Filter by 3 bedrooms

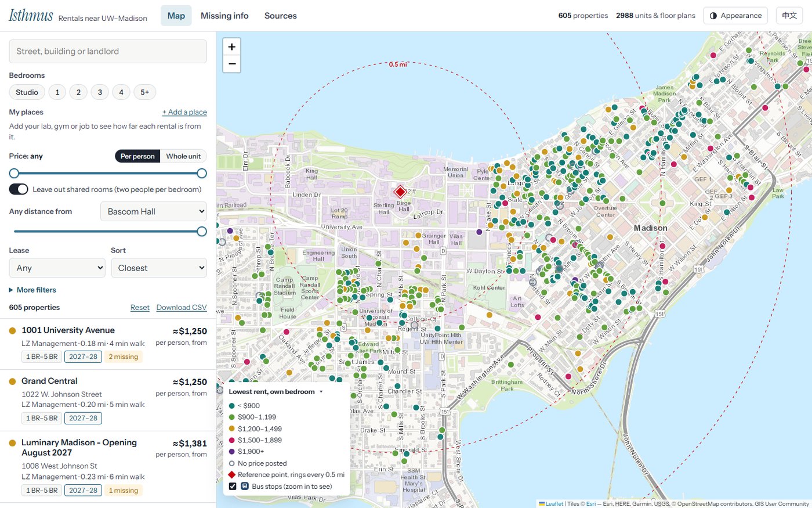100,92
